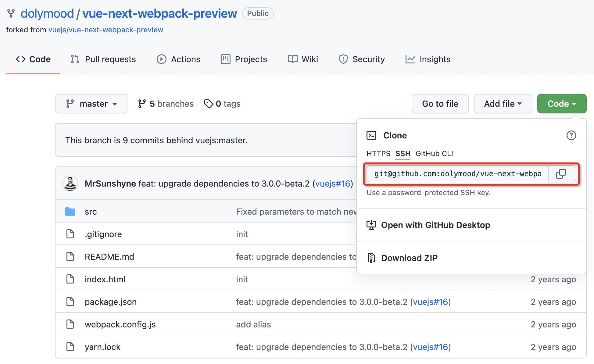Click the MrSunshyne avatar
Image resolution: width=594 pixels, height=364 pixels.
[70, 184]
